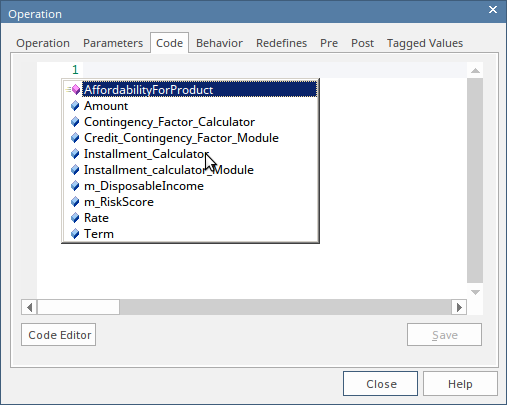Go to the Tagged Values tab
The width and height of the screenshot is (507, 406).
click(425, 43)
